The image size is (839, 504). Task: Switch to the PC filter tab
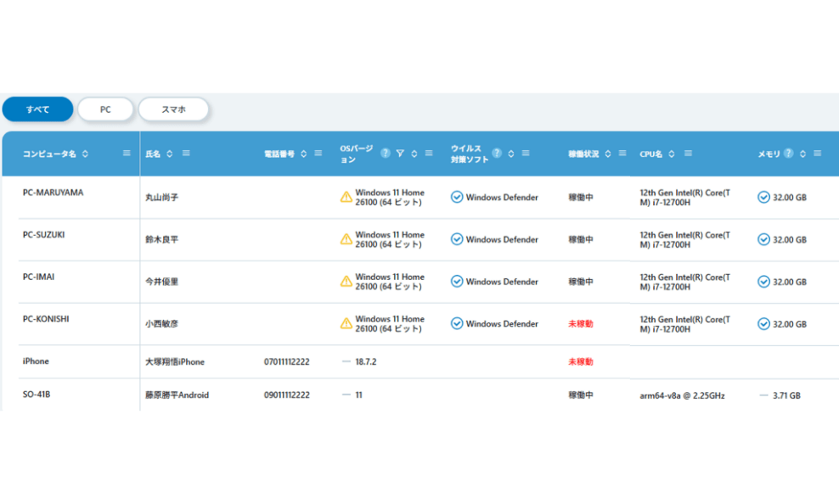point(105,109)
